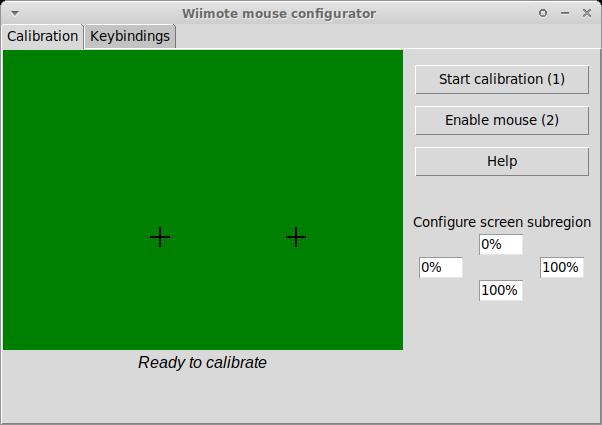
Task: Click the 'Ready to calibrate' status text
Action: point(202,363)
